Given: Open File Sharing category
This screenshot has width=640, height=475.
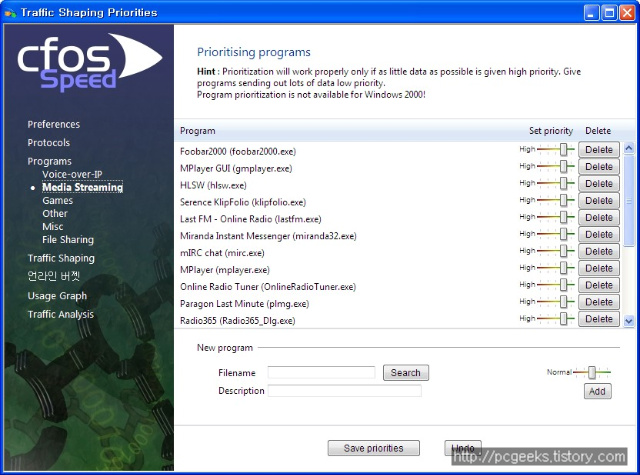Looking at the screenshot, I should point(68,240).
